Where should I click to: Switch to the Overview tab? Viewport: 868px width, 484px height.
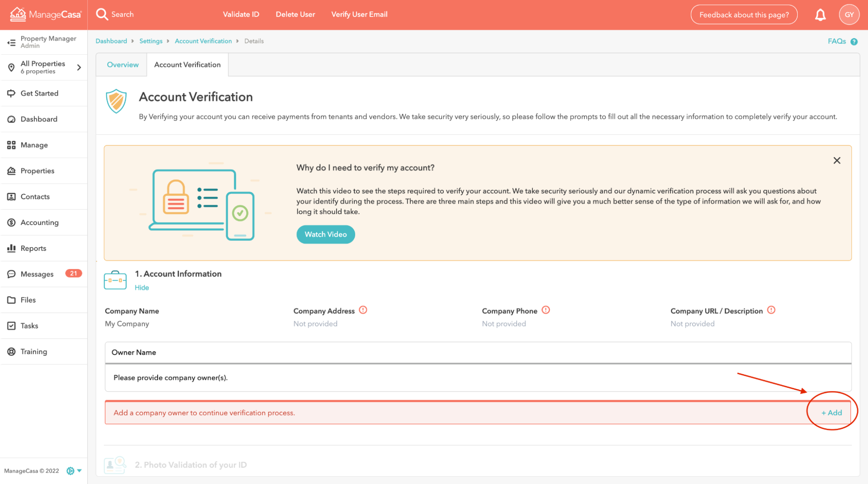[122, 65]
